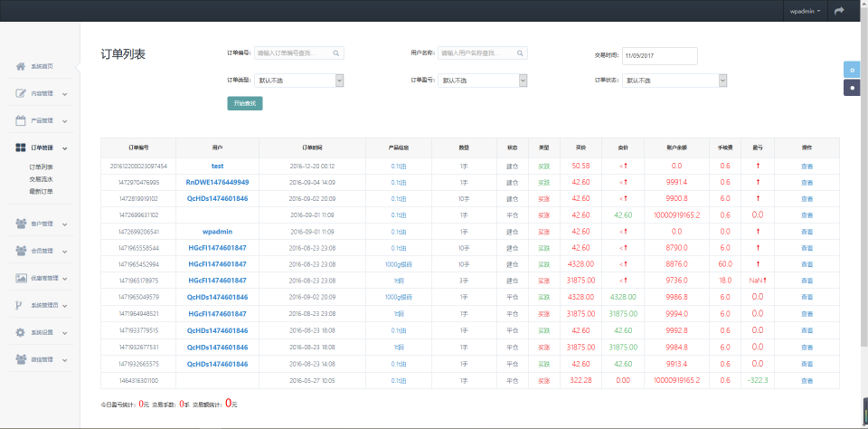Click the 开始查找 search button

pos(245,103)
